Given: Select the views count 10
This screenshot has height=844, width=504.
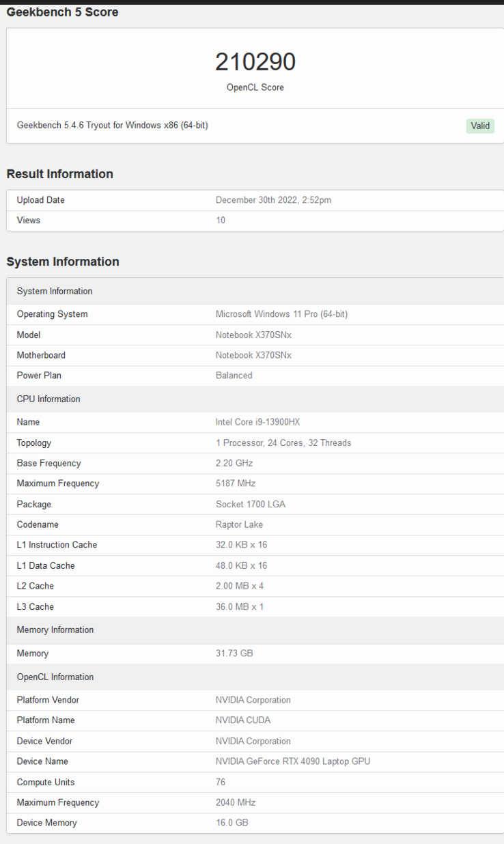Looking at the screenshot, I should (221, 220).
